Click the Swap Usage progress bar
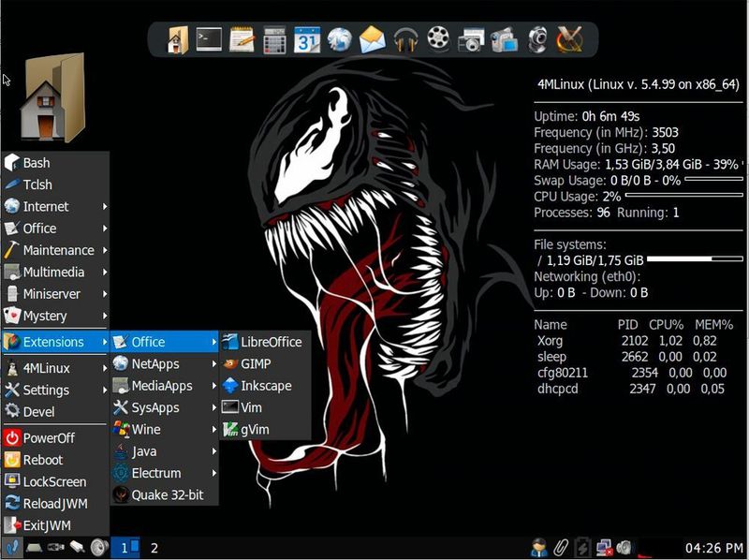 714,179
